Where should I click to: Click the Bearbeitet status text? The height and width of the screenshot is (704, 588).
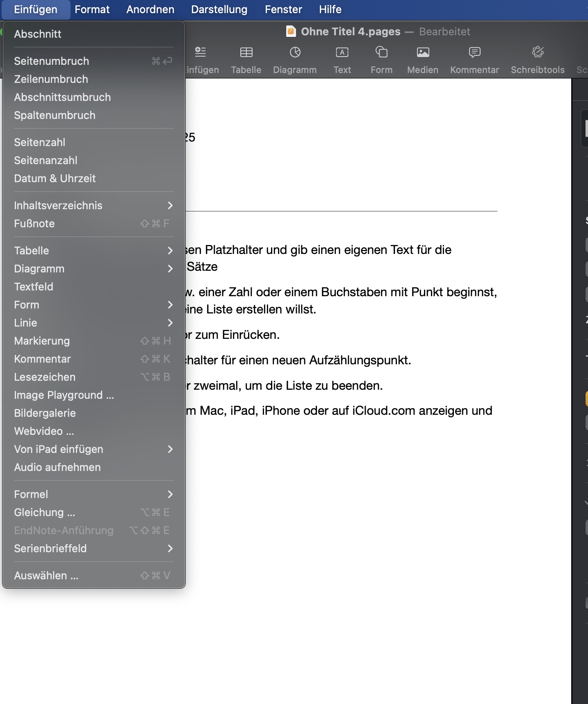tap(444, 32)
